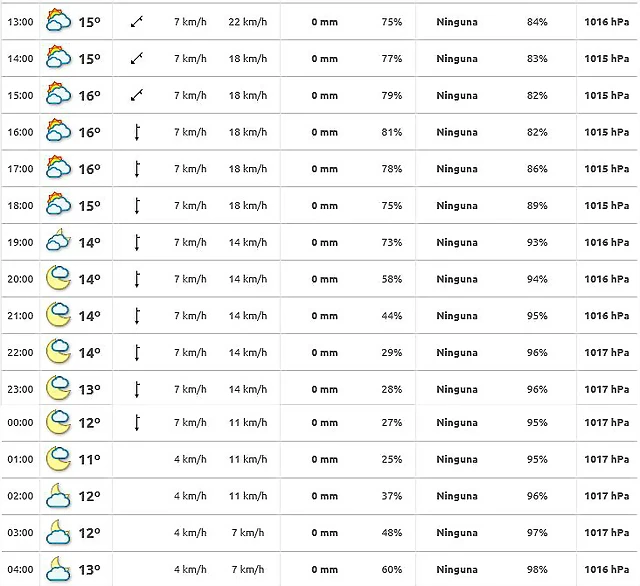640x586 pixels.
Task: Select the 03:00 hour label
Action: pyautogui.click(x=20, y=533)
